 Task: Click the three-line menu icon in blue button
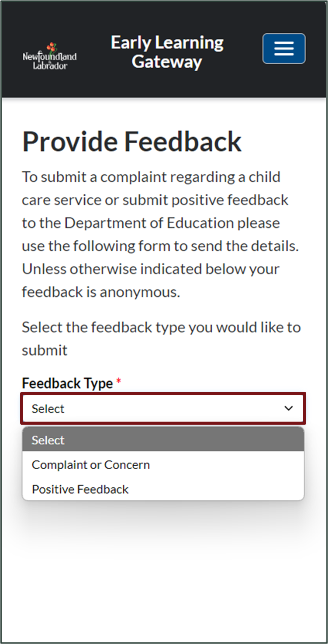pos(283,48)
